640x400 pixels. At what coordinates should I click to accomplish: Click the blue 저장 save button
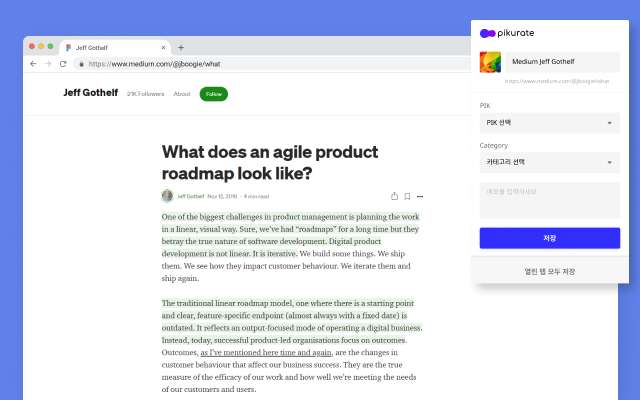[x=550, y=238]
